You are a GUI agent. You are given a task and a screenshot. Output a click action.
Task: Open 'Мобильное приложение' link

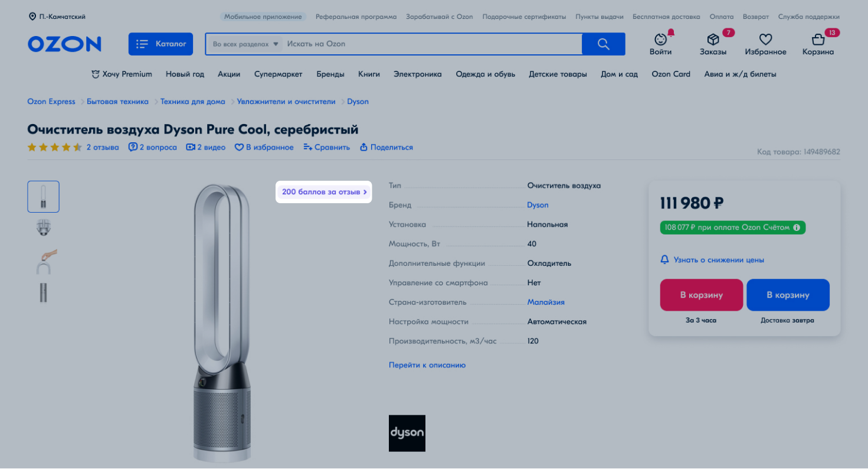(x=263, y=17)
